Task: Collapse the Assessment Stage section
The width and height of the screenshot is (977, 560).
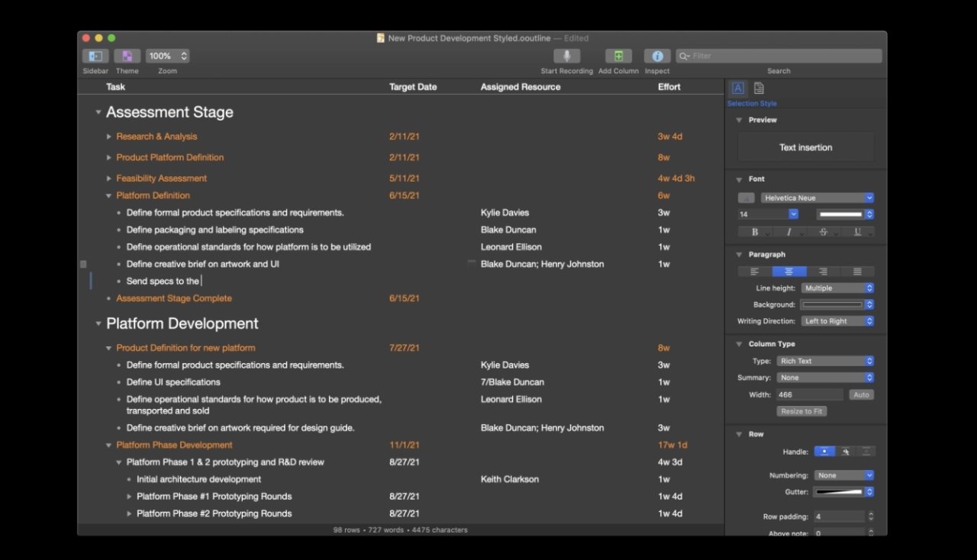Action: 98,111
